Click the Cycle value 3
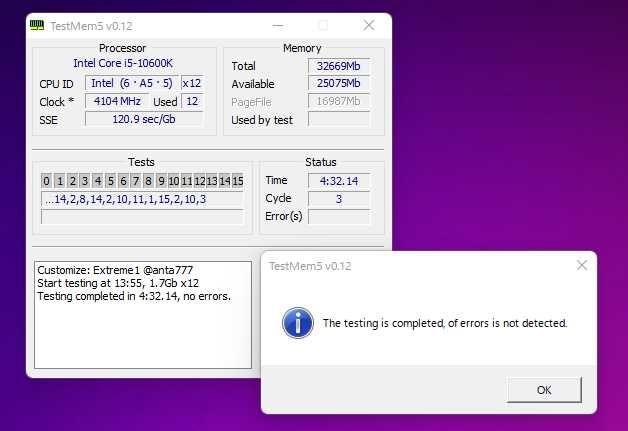This screenshot has width=628, height=431. point(339,199)
